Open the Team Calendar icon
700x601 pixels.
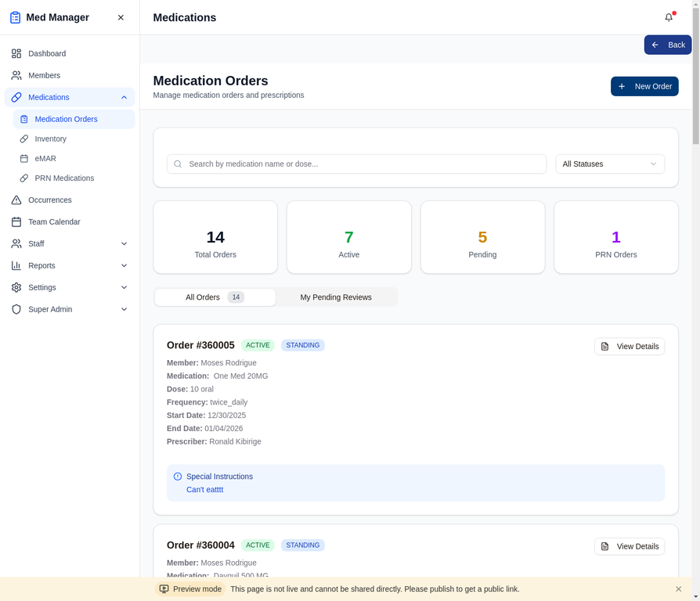click(16, 221)
